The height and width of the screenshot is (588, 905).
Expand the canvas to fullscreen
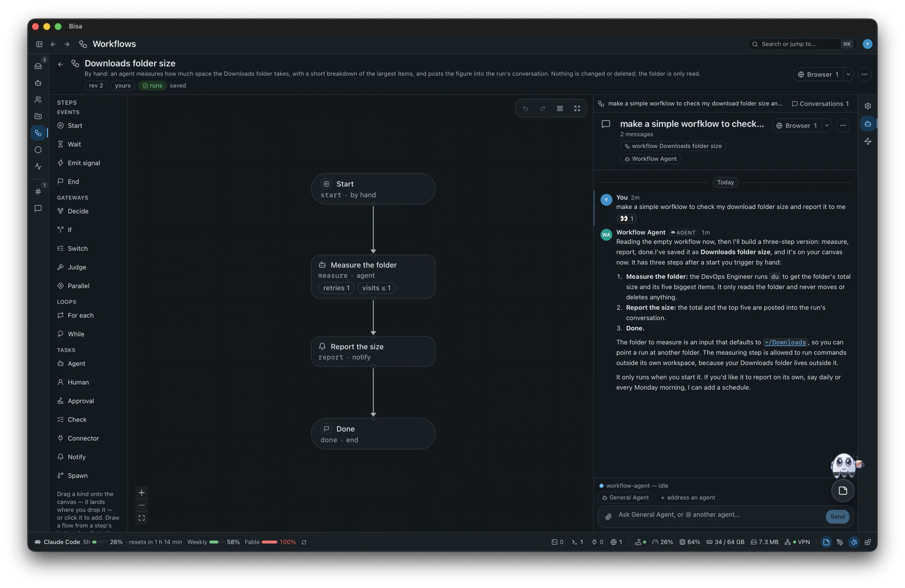577,109
